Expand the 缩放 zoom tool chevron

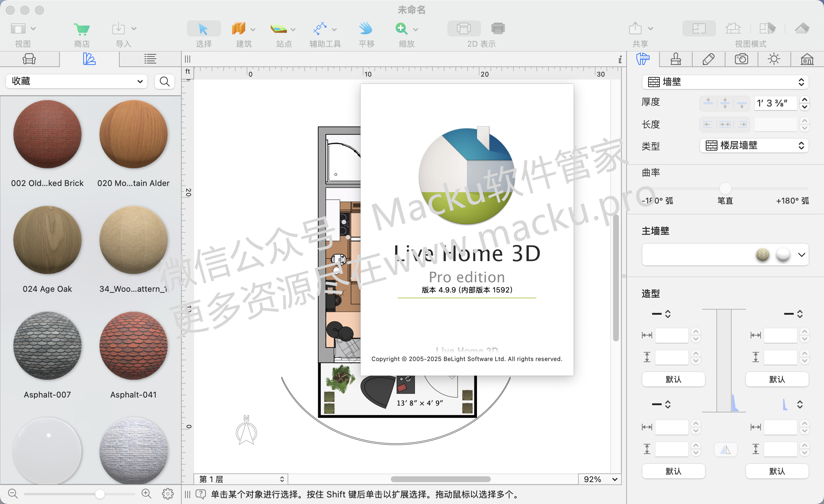tap(416, 29)
